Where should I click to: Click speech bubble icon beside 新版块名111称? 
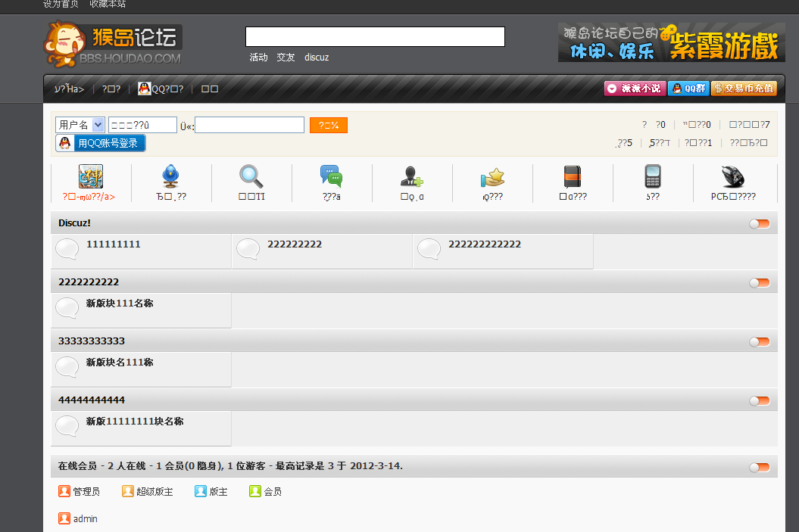67,368
